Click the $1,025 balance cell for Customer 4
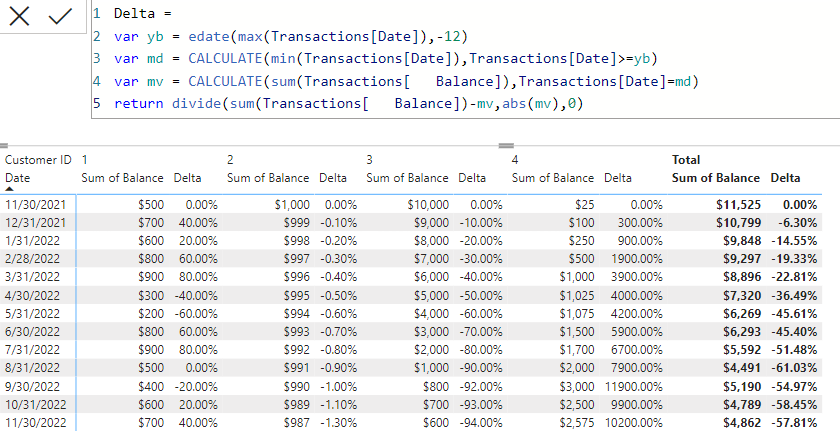Viewport: 840px width, 442px height. point(577,296)
